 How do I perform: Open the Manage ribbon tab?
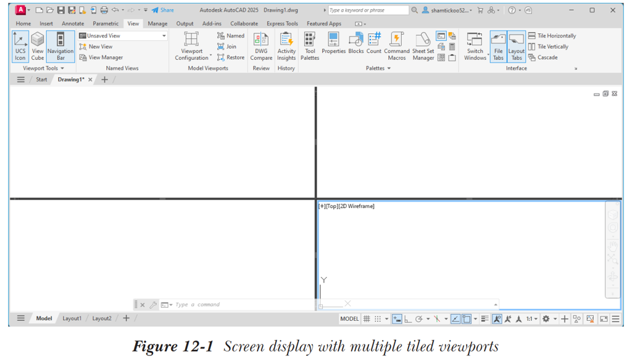157,24
